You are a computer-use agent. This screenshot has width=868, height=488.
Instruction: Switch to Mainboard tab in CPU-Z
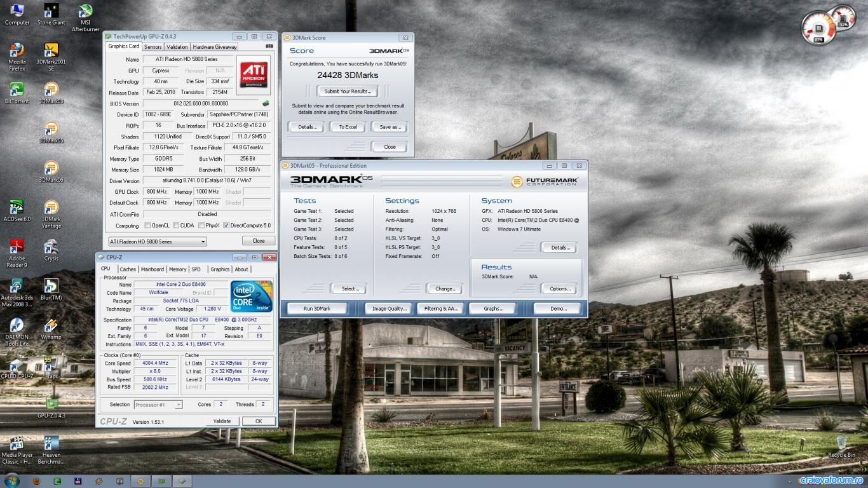[153, 269]
